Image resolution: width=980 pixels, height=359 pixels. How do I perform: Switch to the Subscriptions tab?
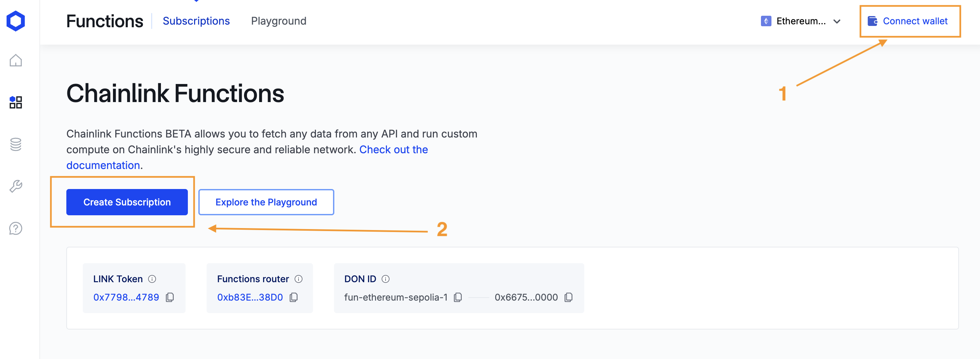coord(196,21)
